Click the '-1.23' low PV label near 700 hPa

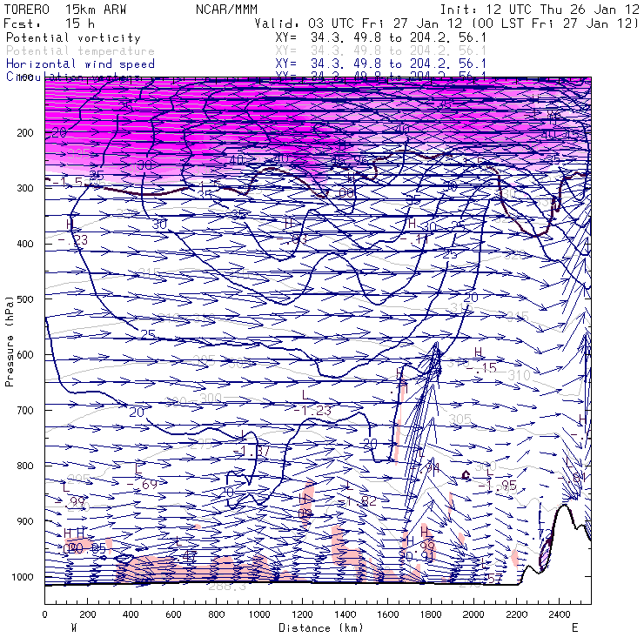tap(312, 410)
